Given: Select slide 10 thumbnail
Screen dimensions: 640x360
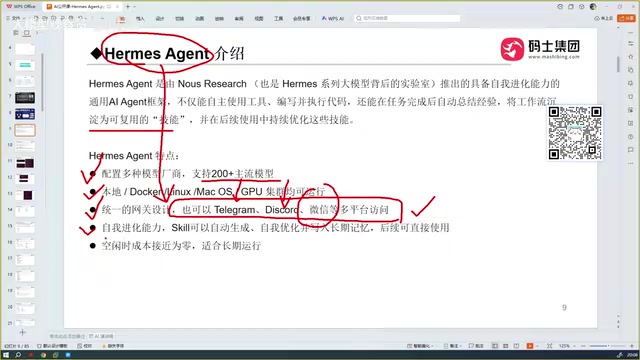Looking at the screenshot, I should (x=25, y=146).
